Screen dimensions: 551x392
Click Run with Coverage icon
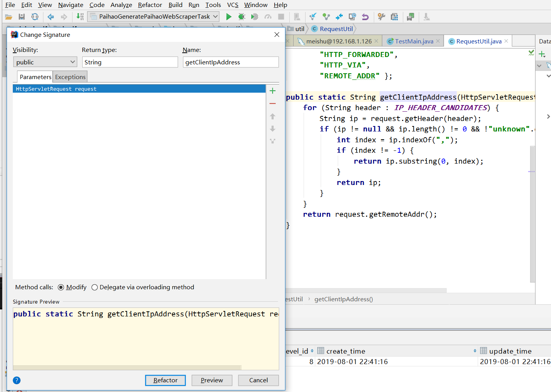(x=254, y=17)
